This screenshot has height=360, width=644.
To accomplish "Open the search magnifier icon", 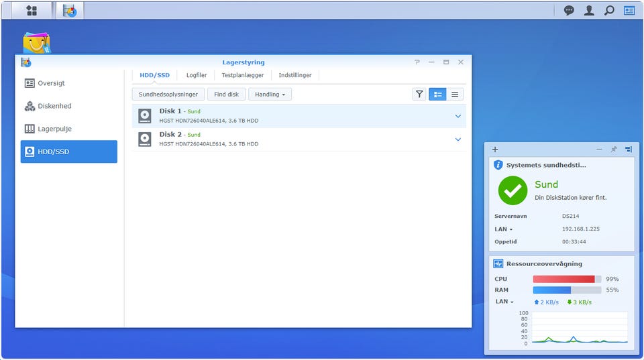I will tap(609, 10).
